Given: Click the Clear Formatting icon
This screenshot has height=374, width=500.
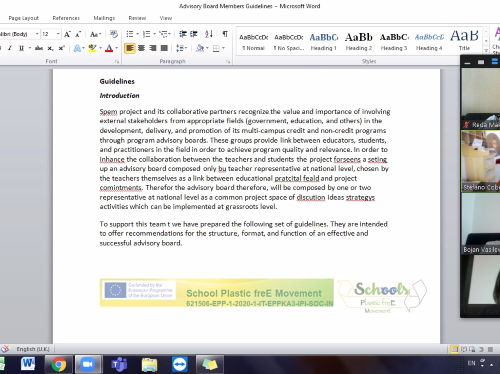Looking at the screenshot, I should click(x=114, y=34).
